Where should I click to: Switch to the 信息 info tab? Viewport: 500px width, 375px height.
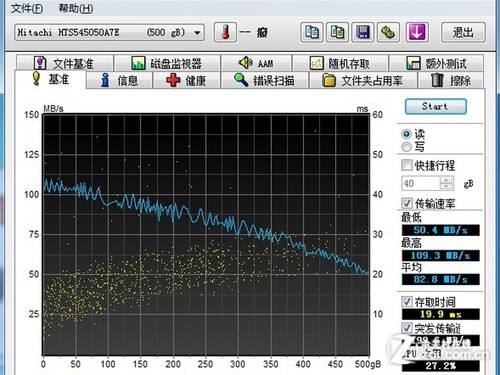click(x=119, y=80)
